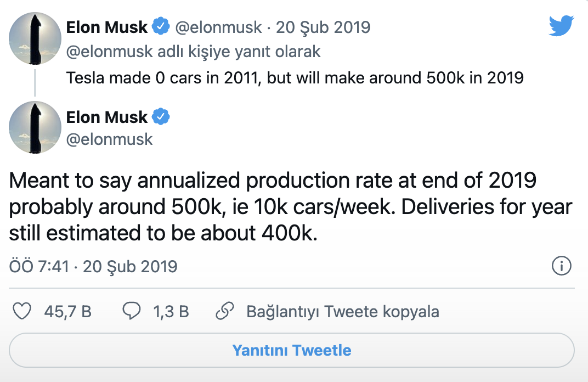
Task: Click "@elonmusk adlı kişiye yanıt olarak" reply line
Action: click(x=193, y=52)
